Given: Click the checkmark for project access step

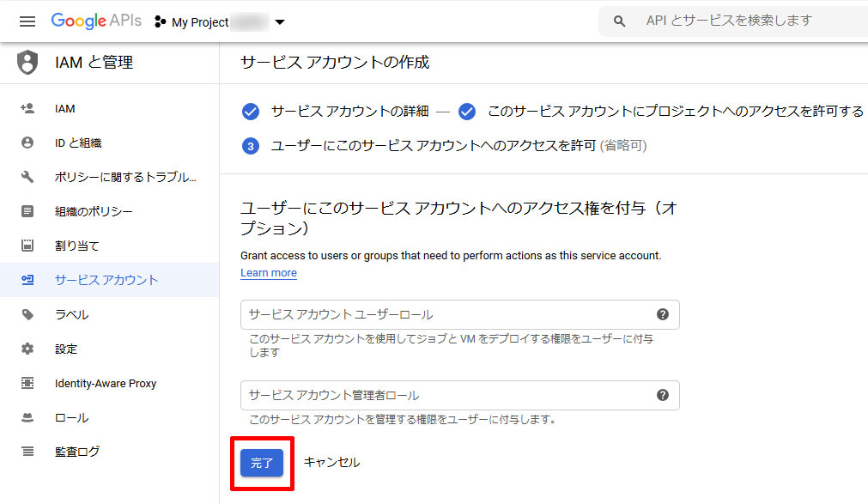Looking at the screenshot, I should coord(467,112).
